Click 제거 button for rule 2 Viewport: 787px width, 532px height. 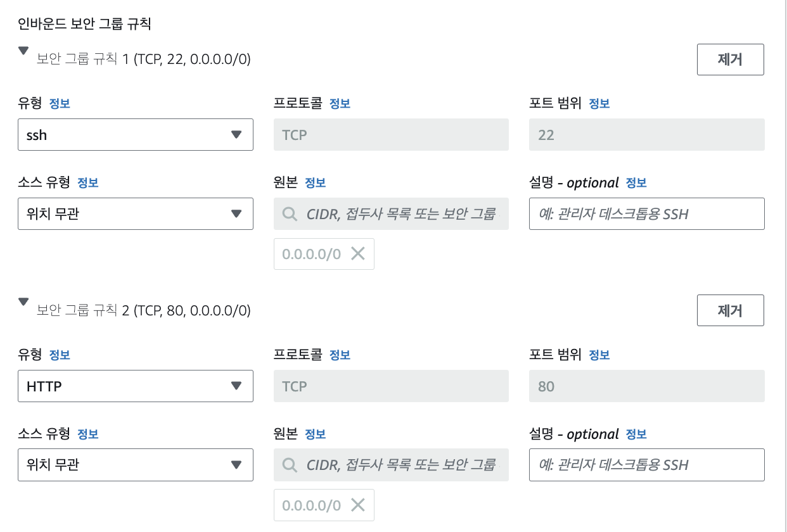tap(730, 310)
